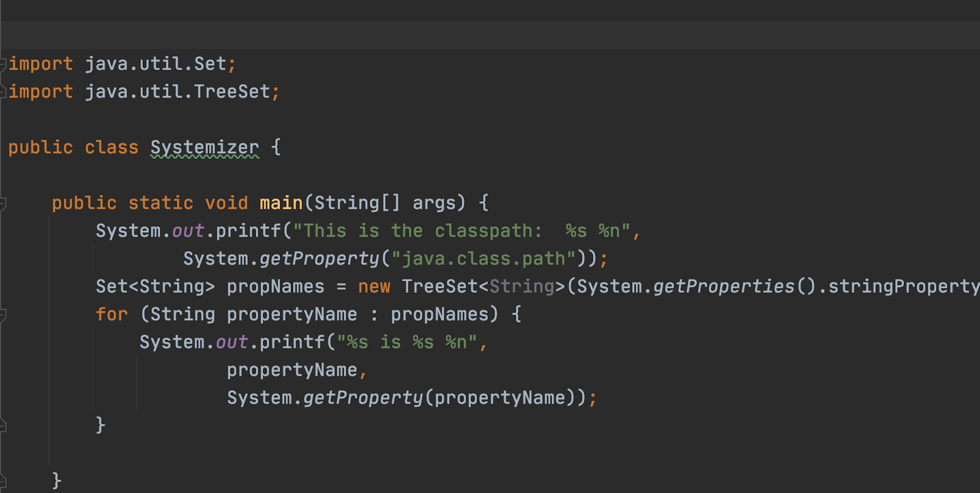980x493 pixels.
Task: Collapse the main method fold marker
Action: click(x=2, y=203)
